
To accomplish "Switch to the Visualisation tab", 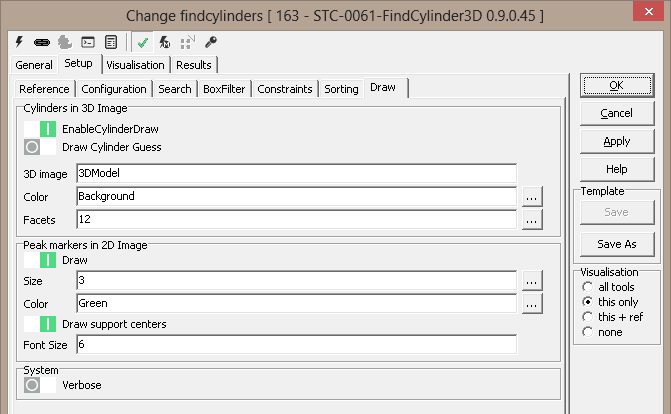I will [135, 65].
